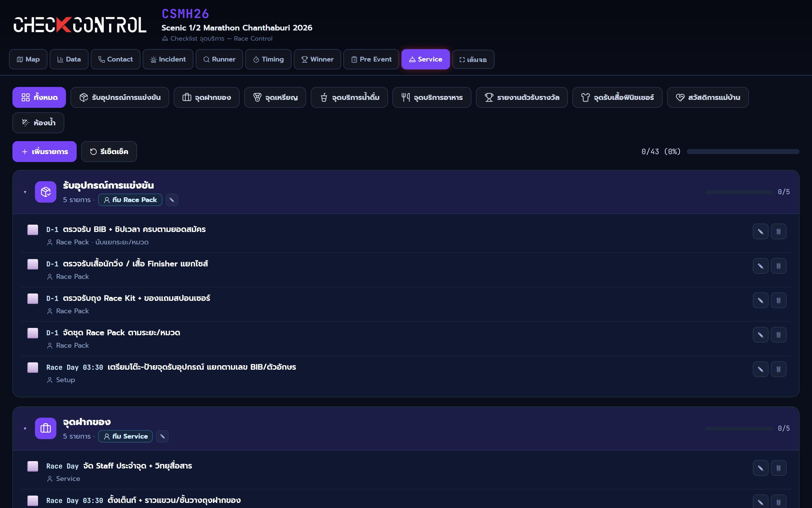Image resolution: width=812 pixels, height=508 pixels.
Task: Open the Map tab
Action: point(28,60)
